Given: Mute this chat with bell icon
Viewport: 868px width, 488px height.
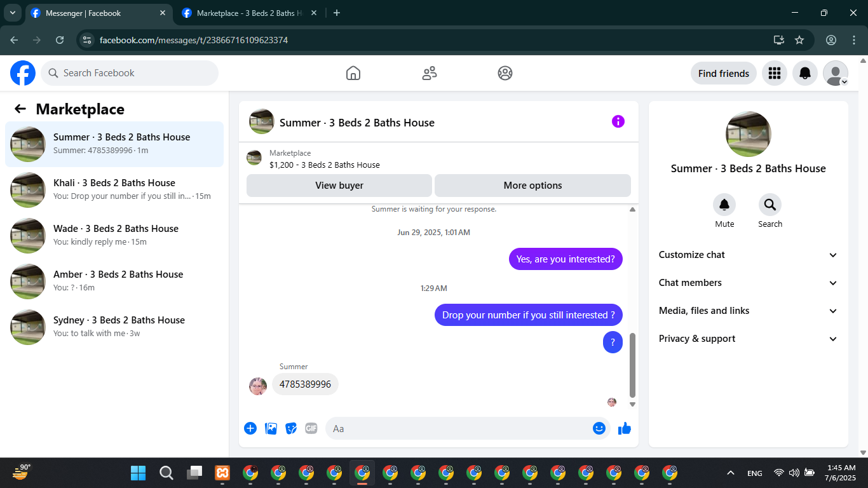Looking at the screenshot, I should (x=724, y=205).
